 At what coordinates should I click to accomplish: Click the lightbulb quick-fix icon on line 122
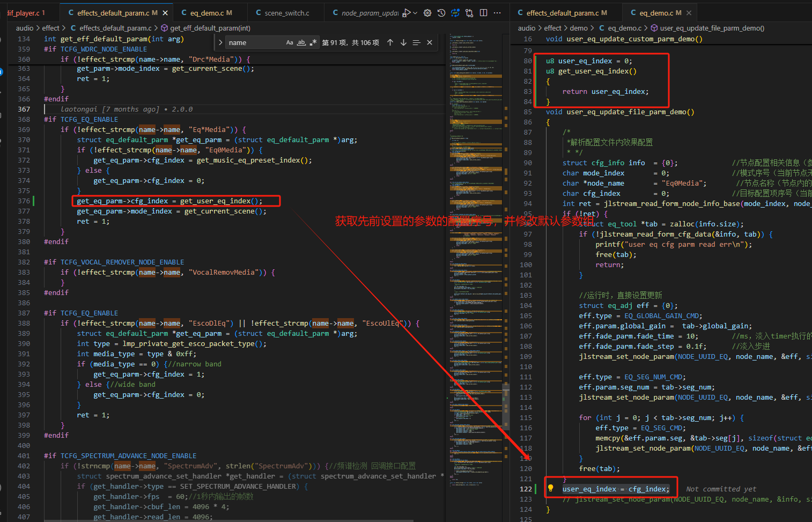coord(550,488)
